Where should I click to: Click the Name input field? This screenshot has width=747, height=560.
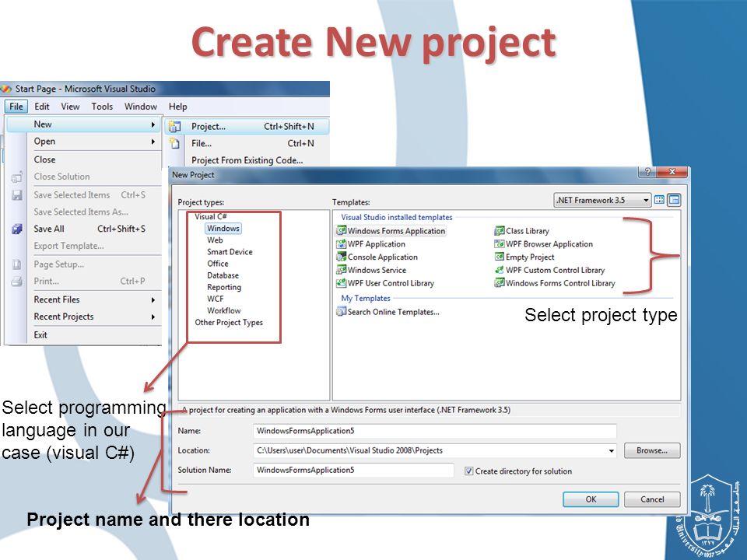pos(434,431)
